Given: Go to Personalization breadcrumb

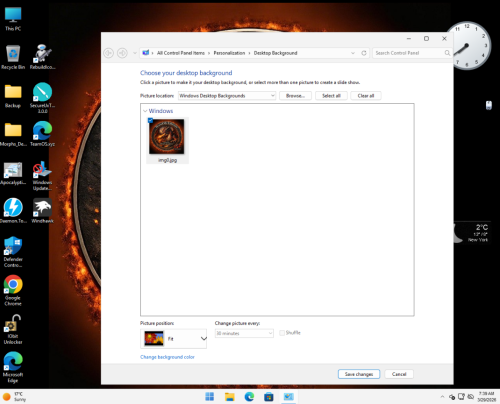Looking at the screenshot, I should 229,53.
